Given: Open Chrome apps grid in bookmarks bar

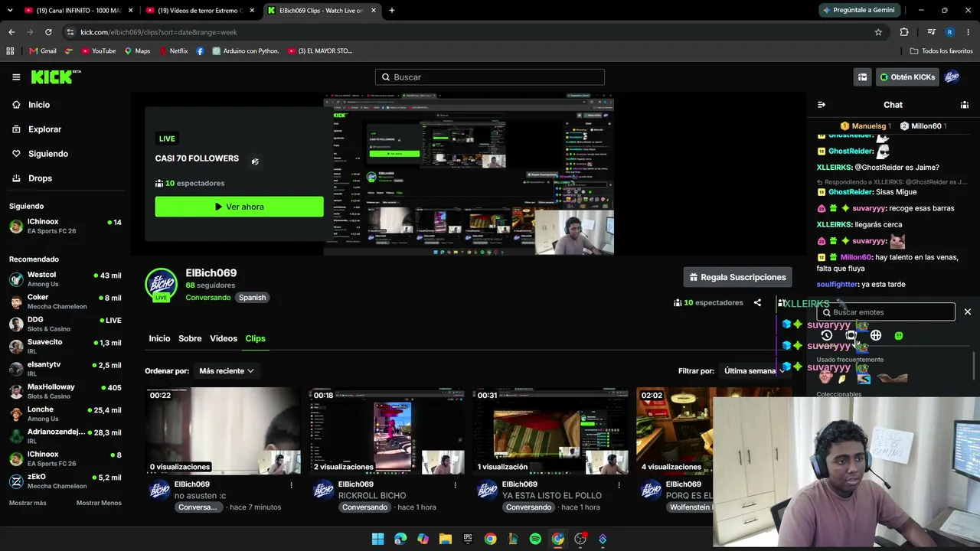Looking at the screenshot, I should (x=10, y=51).
